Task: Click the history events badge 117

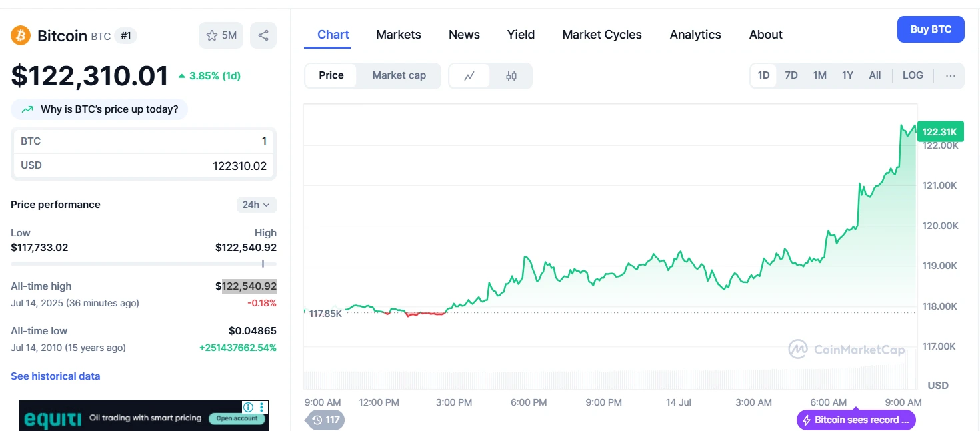Action: pyautogui.click(x=325, y=420)
